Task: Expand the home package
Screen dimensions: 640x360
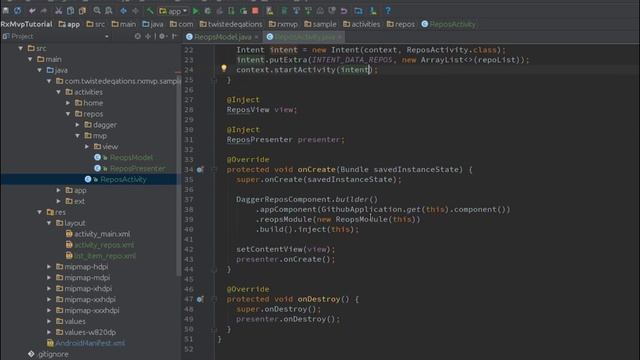Action: click(68, 103)
